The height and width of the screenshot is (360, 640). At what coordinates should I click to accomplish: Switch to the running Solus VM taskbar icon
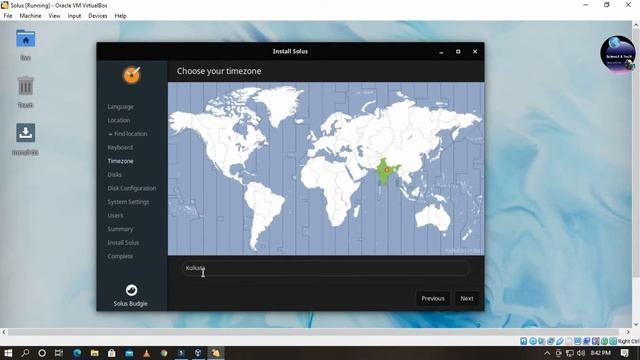tap(216, 353)
